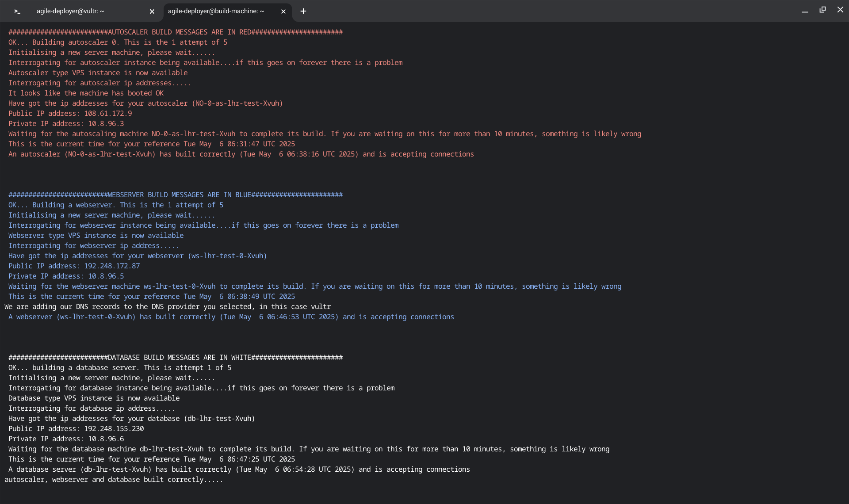Click the webserver private IP 10.8.96.5
The width and height of the screenshot is (849, 504).
click(106, 276)
